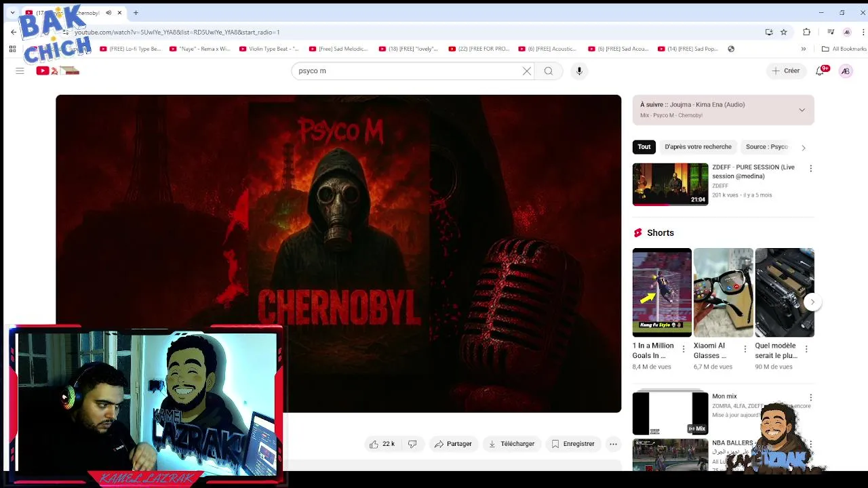Open options for Mon mix
Viewport: 868px width, 488px height.
(810, 397)
